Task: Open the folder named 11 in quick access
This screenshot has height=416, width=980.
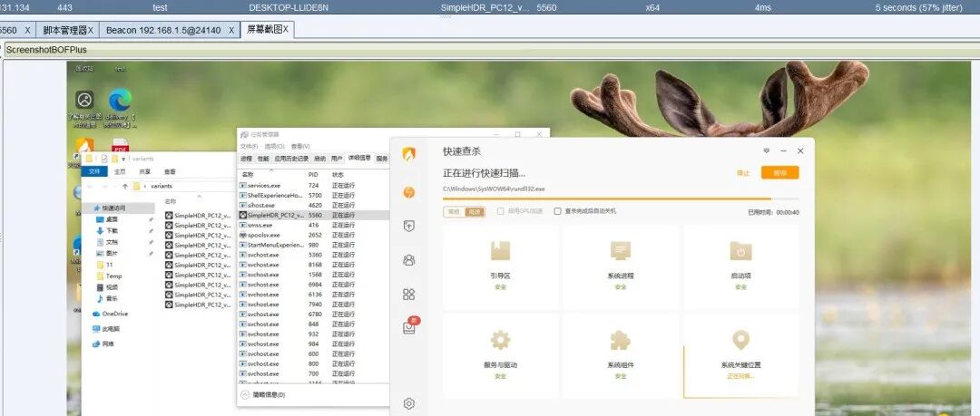Action: click(x=105, y=265)
